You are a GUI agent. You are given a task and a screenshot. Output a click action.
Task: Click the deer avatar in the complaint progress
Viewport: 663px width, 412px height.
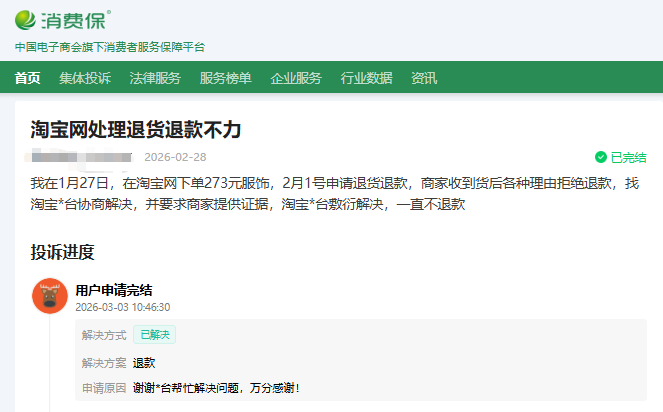(x=50, y=296)
